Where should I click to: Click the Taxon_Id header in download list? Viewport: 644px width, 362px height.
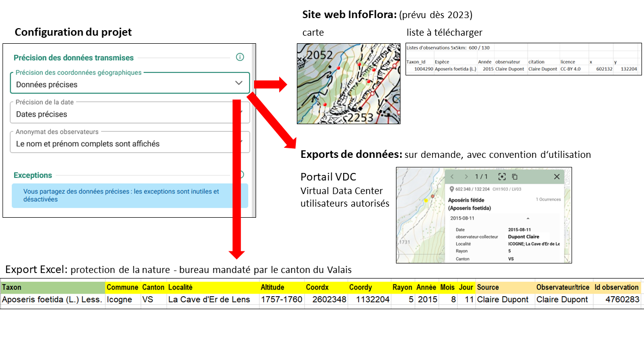(x=416, y=62)
